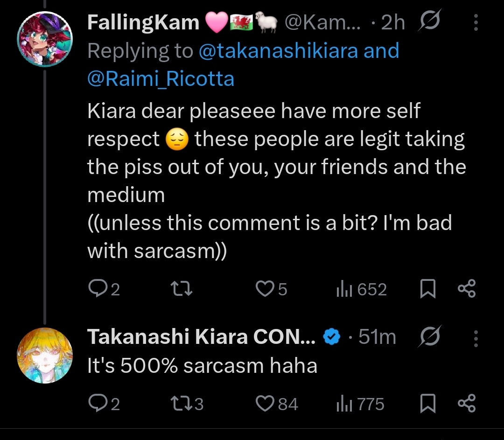Open FallingKam's profile picture

pyautogui.click(x=45, y=39)
